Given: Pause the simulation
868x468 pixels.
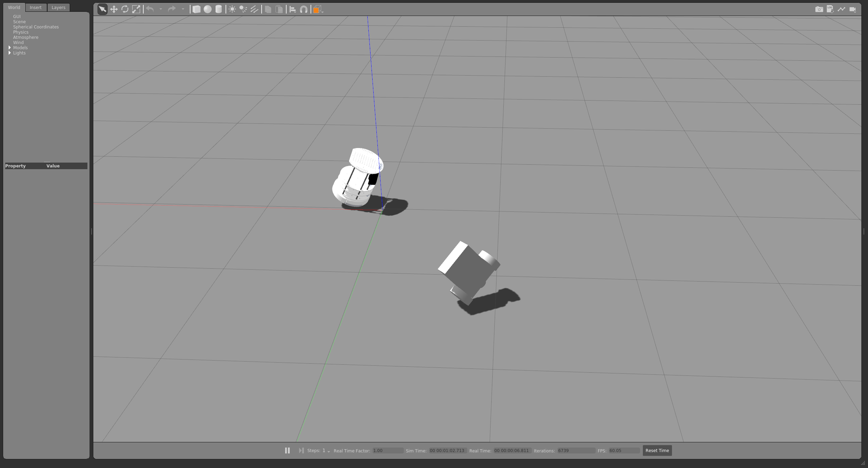Looking at the screenshot, I should (x=287, y=450).
